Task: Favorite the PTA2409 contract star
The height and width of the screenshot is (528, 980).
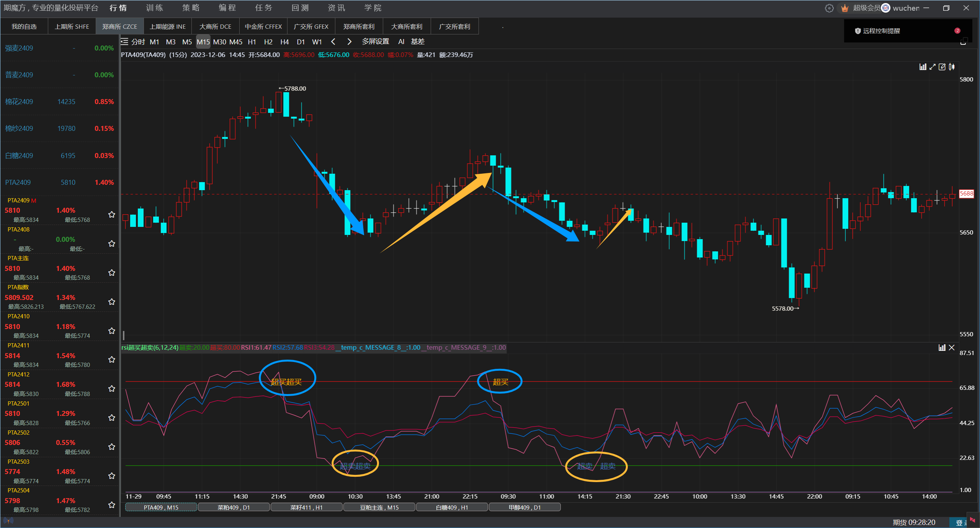Action: [112, 214]
